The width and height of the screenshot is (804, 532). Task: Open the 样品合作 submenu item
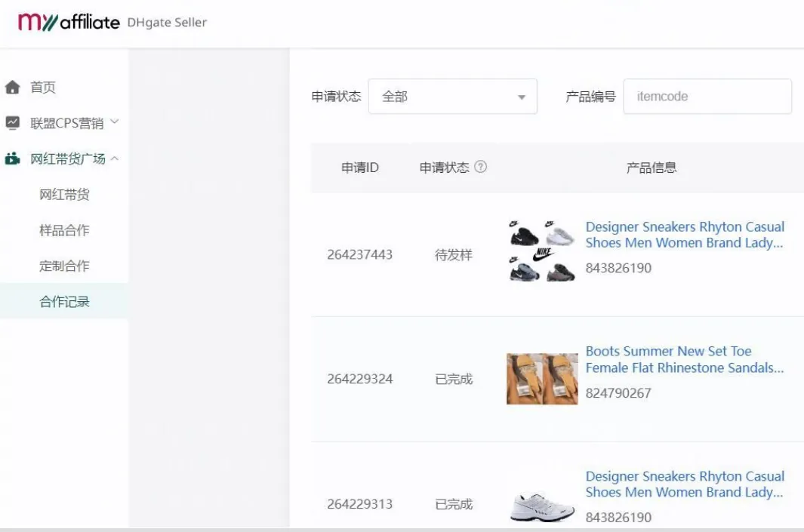(x=65, y=230)
